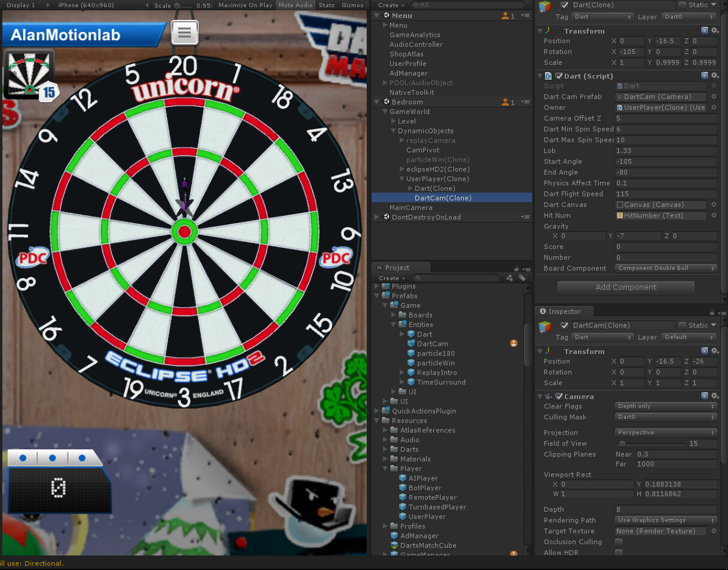This screenshot has height=570, width=728.
Task: Click the Unity scene icon beside Bedroom
Action: tap(386, 102)
